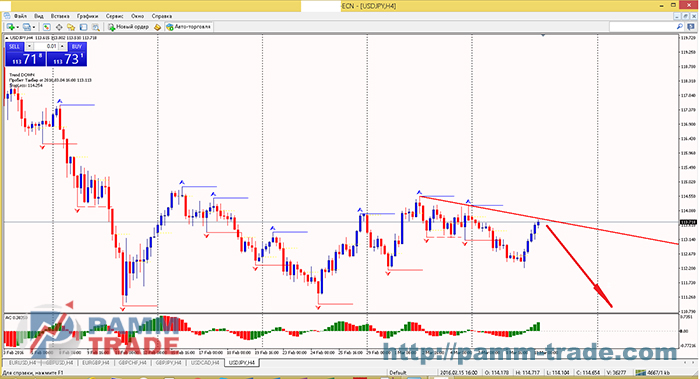This screenshot has width=700, height=379.
Task: Open the Market Watch toolbar icon
Action: point(46,27)
